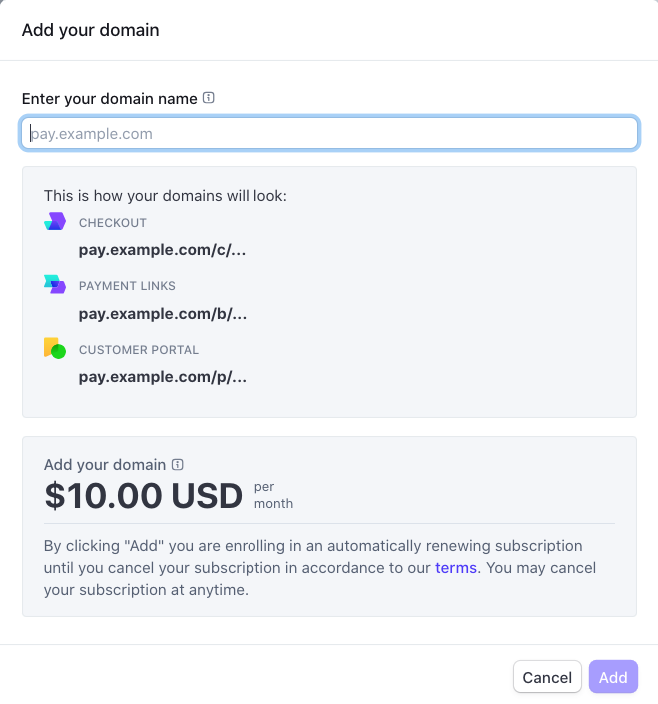Click the PAYMENT LINKS label
This screenshot has height=704, width=658.
(x=127, y=286)
